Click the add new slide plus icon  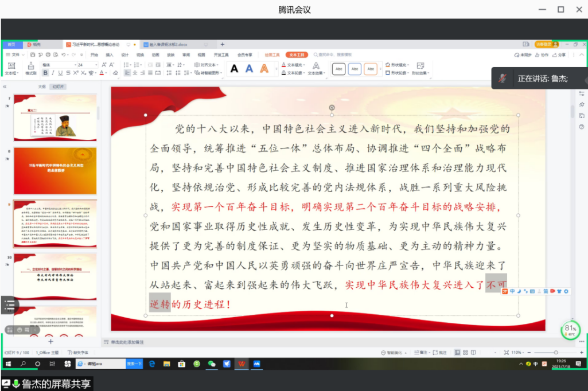(50, 341)
